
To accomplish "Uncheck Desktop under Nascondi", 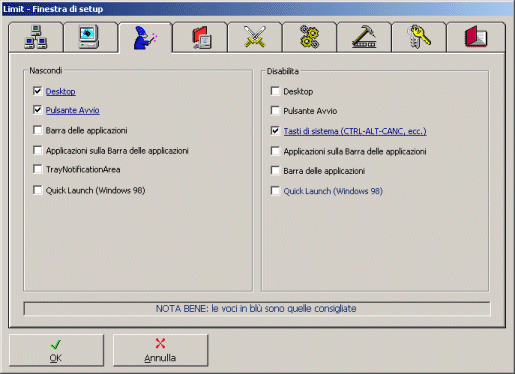I will click(x=38, y=91).
